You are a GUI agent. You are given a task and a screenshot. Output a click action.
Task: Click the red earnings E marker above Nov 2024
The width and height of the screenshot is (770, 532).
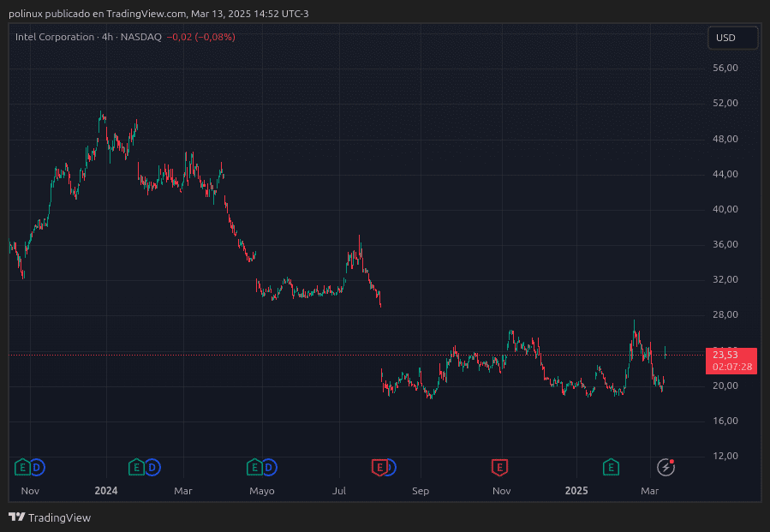(499, 467)
